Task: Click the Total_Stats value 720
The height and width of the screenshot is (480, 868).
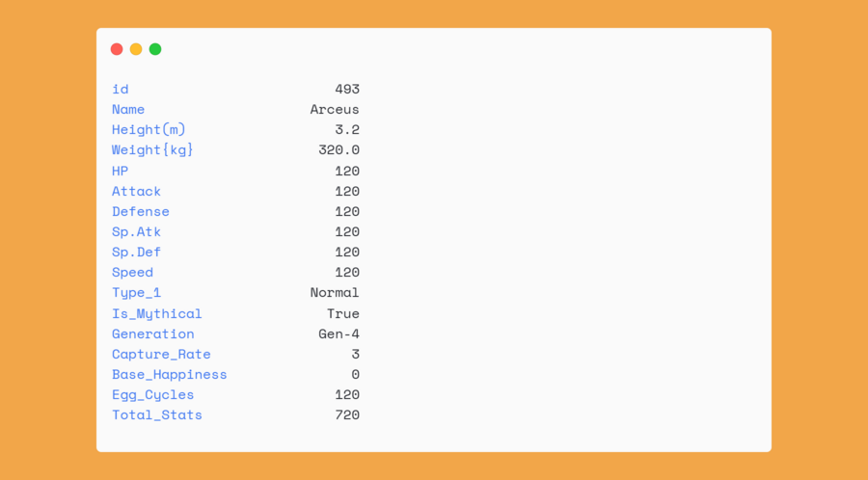Action: (346, 414)
